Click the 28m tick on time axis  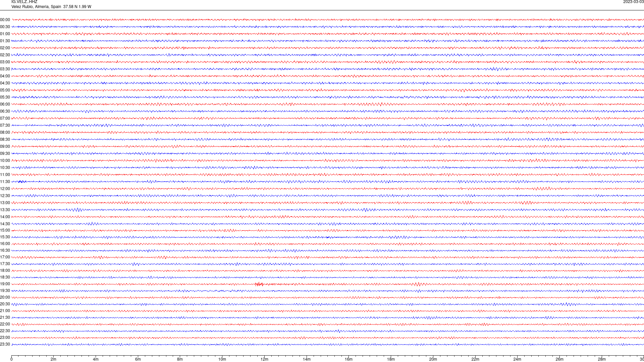(x=602, y=359)
